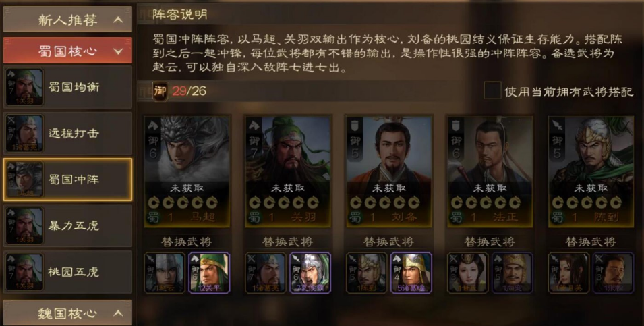Viewport: 644px width, 326px height.
Task: Collapse the 蜀国核心 category
Action: point(67,51)
